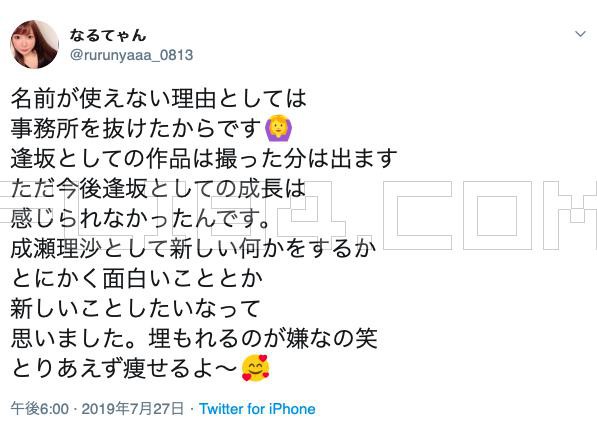Open the なるてゃん display name
The width and height of the screenshot is (597, 432).
coord(108,35)
